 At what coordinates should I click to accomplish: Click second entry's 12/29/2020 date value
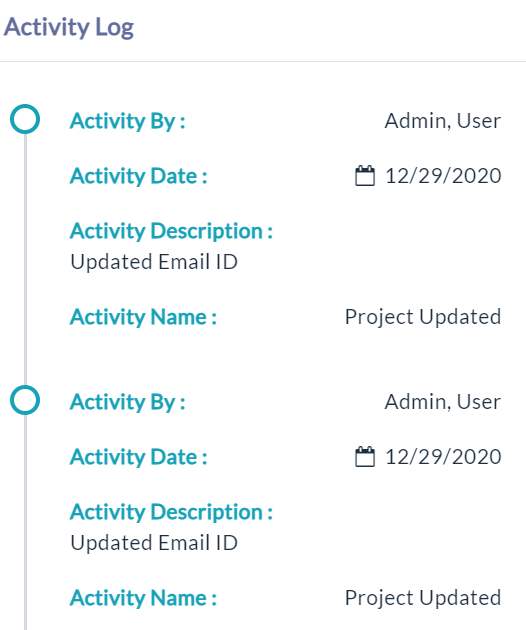pos(443,457)
